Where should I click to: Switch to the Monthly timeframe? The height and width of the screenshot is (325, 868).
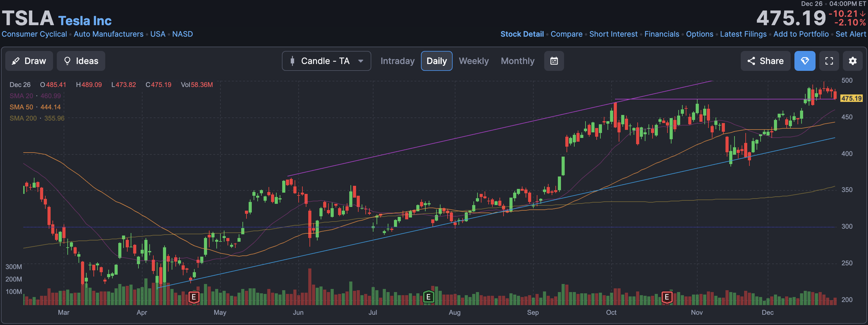point(518,61)
